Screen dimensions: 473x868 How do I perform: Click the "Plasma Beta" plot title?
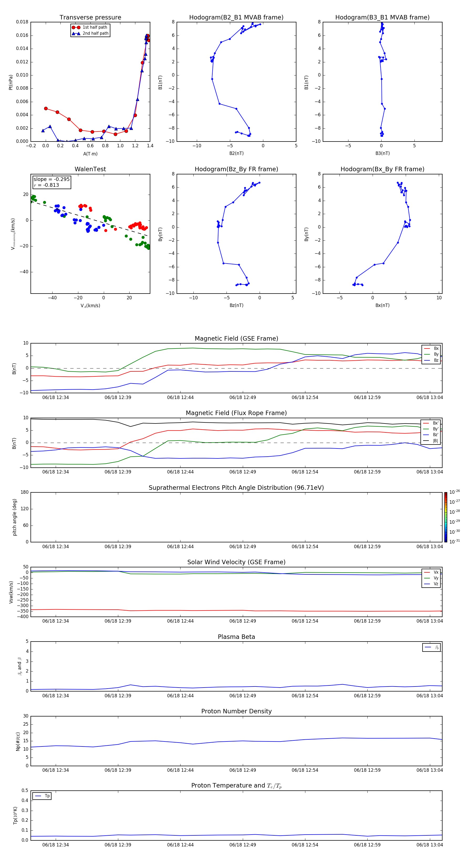[236, 637]
